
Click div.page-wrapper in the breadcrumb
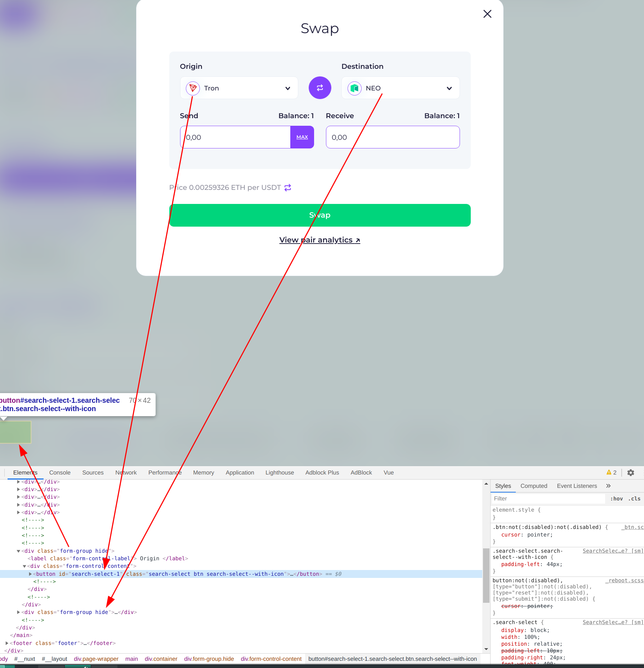tap(96, 659)
